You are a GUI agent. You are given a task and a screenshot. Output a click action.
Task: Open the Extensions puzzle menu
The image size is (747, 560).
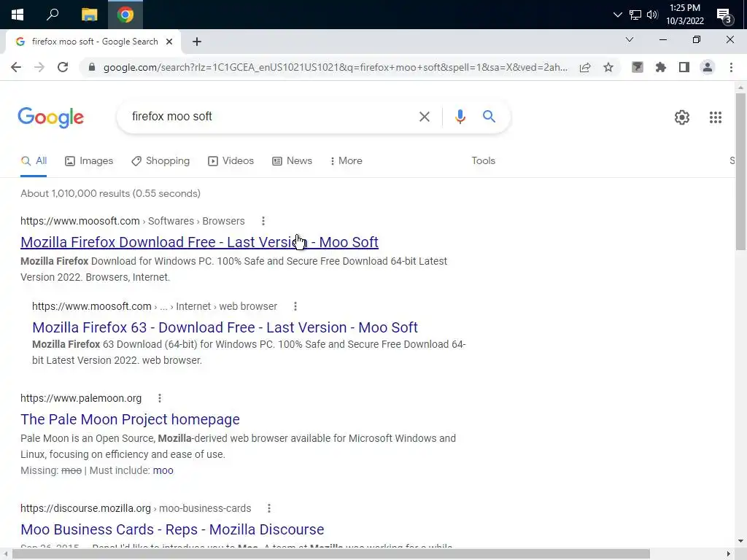[661, 67]
